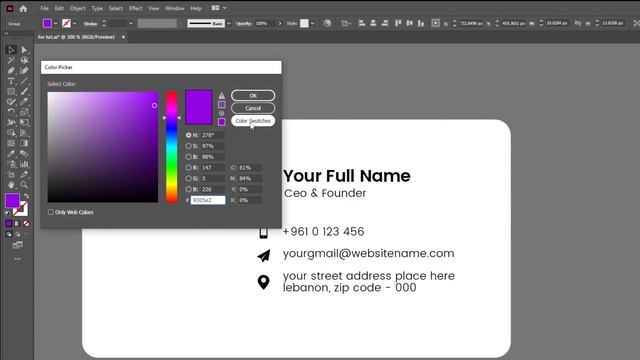Set None fill mode in toolbar
Viewport: 640px width, 360px height.
[x=26, y=223]
